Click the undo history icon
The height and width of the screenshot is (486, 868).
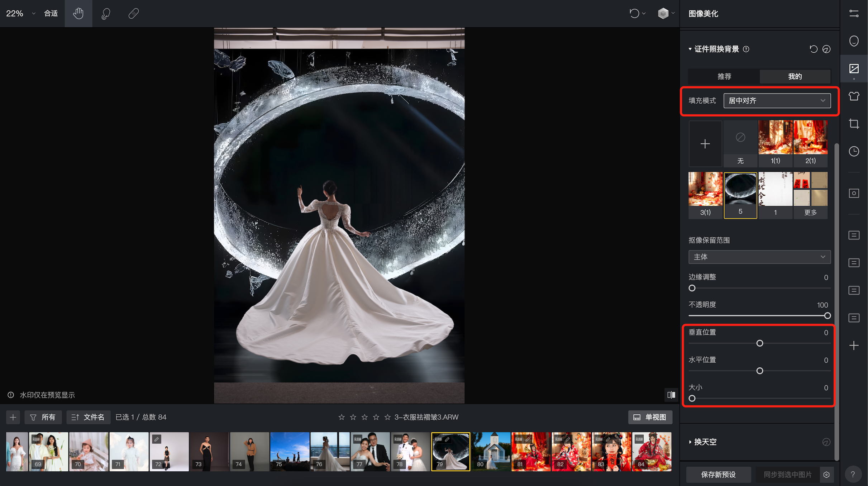click(634, 14)
